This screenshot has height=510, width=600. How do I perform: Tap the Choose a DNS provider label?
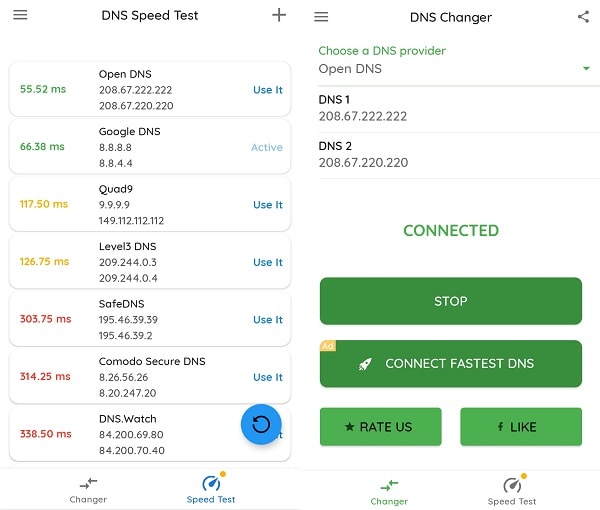tap(382, 51)
